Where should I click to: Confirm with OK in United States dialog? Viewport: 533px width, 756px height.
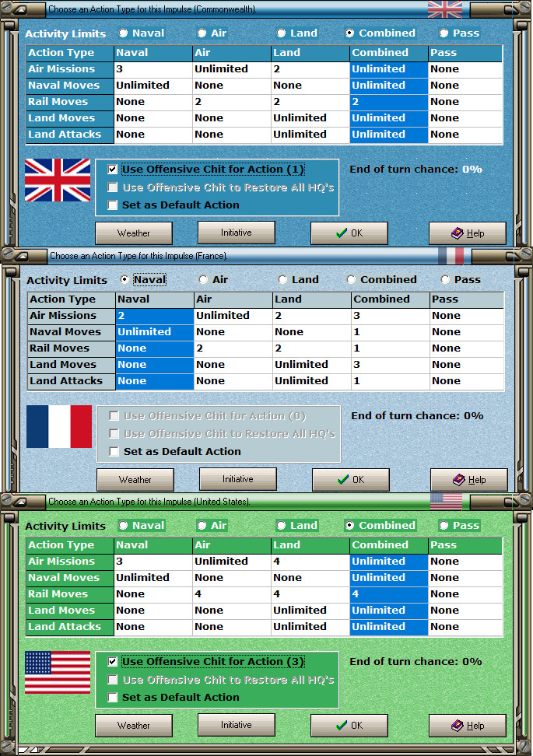[x=349, y=726]
